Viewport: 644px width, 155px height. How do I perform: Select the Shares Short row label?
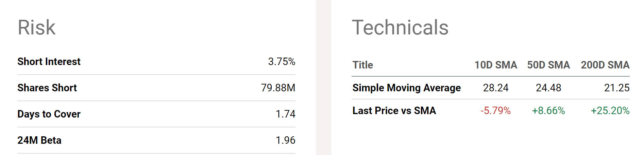tap(47, 88)
